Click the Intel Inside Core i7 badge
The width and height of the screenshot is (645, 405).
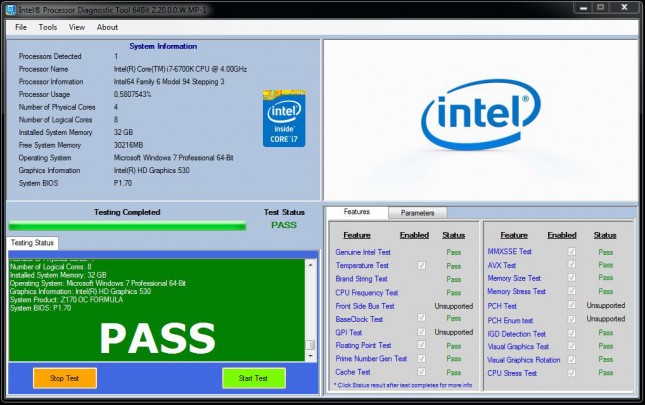point(284,118)
